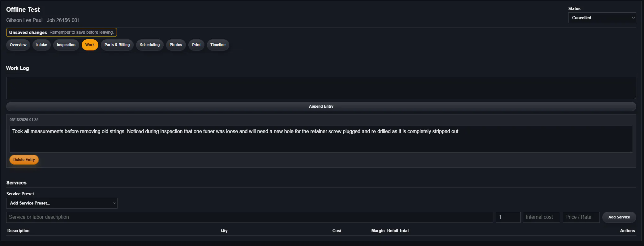Open the Add Service Preset dropdown
This screenshot has width=644, height=246.
coord(62,203)
